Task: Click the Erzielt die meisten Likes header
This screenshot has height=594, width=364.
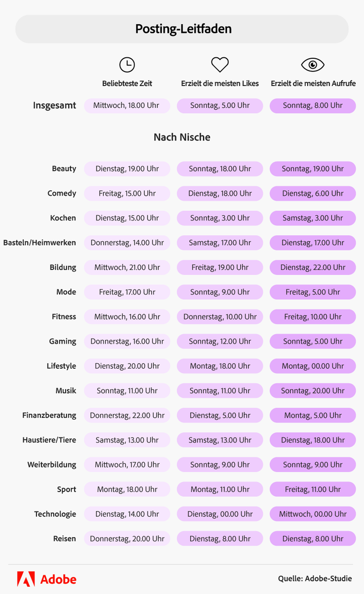Action: [220, 84]
